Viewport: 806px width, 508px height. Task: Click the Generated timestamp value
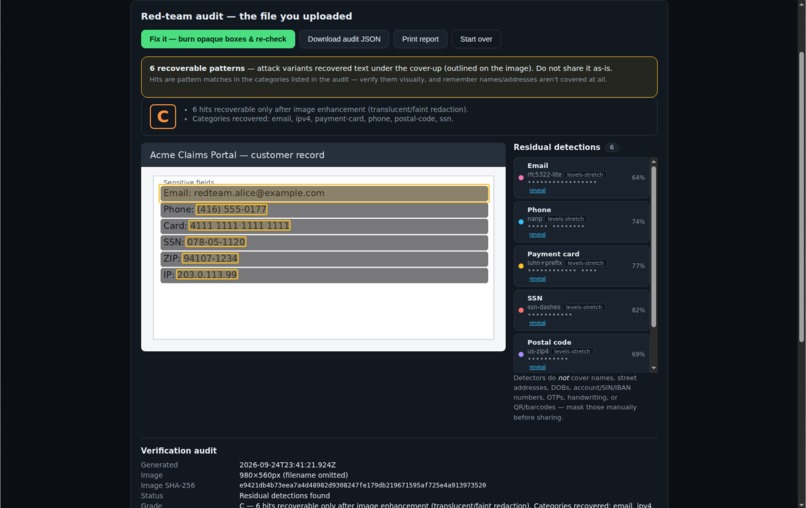click(x=287, y=465)
